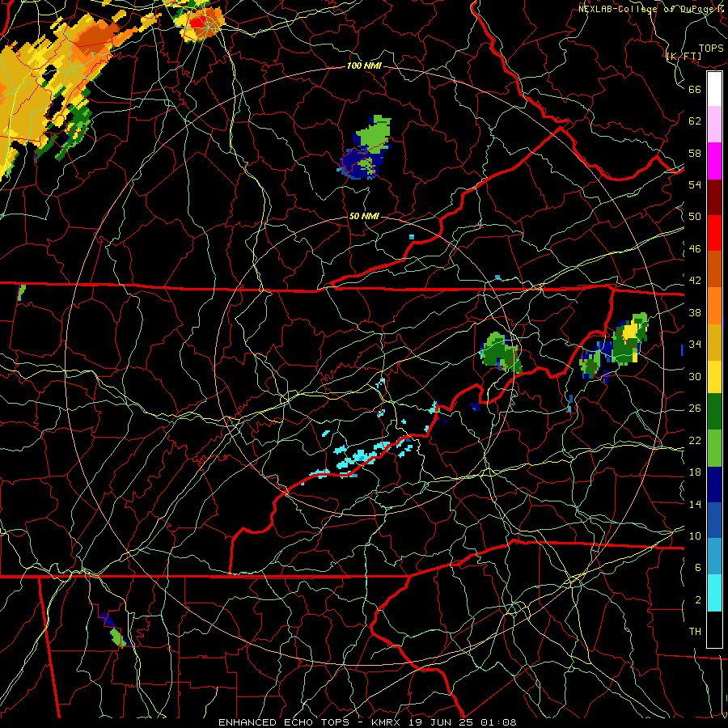
Task: Click the dark red legend swatch
Action: click(714, 197)
